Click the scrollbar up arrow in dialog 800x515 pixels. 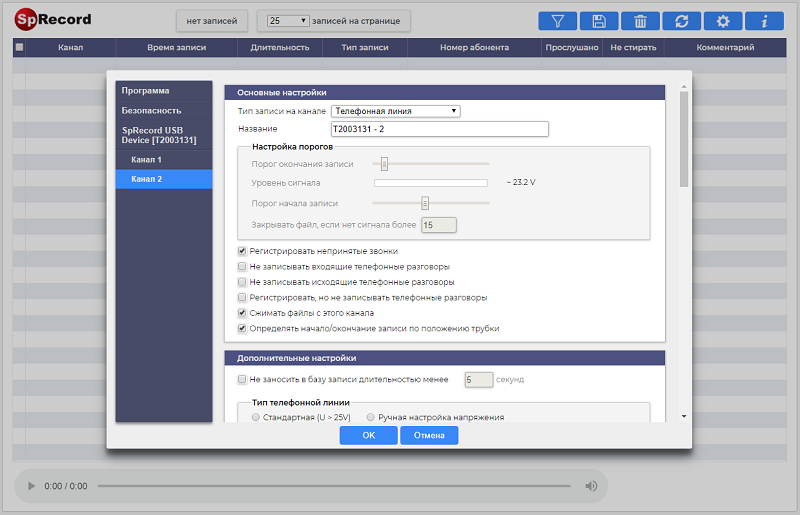(x=684, y=87)
